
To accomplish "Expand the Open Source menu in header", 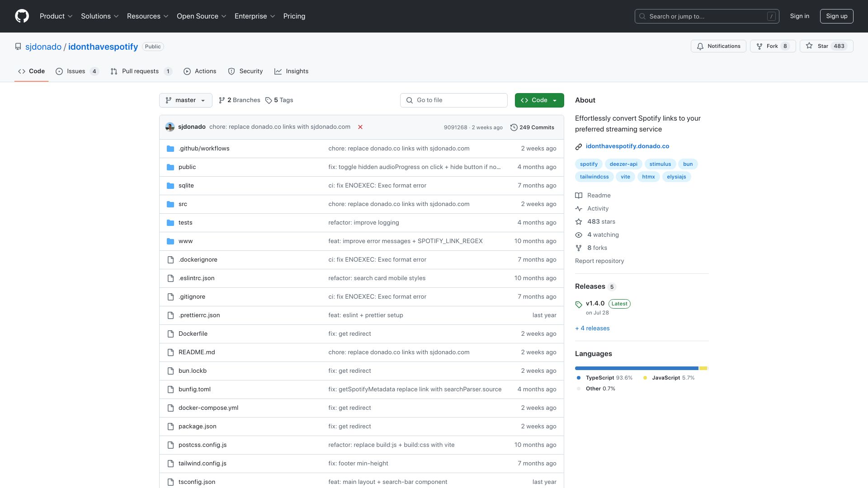I will [202, 16].
